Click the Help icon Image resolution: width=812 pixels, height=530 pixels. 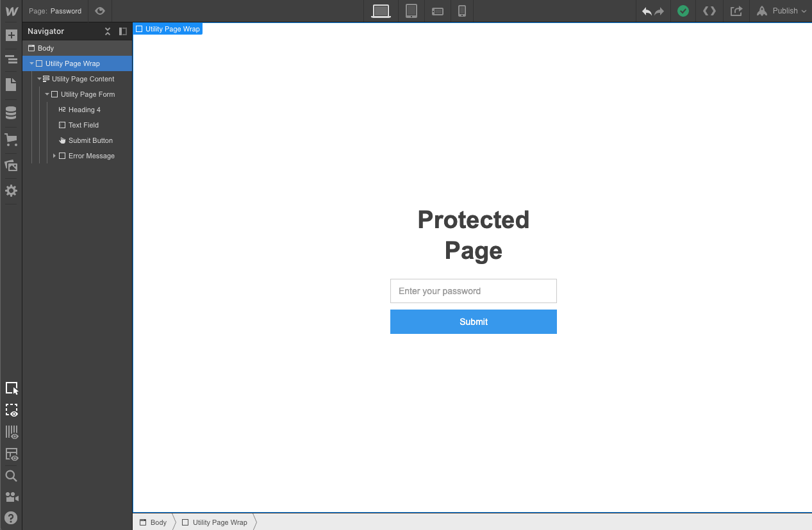pos(10,518)
